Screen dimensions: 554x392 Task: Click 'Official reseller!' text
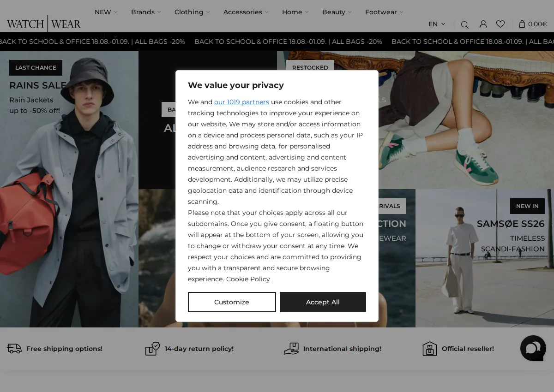468,349
